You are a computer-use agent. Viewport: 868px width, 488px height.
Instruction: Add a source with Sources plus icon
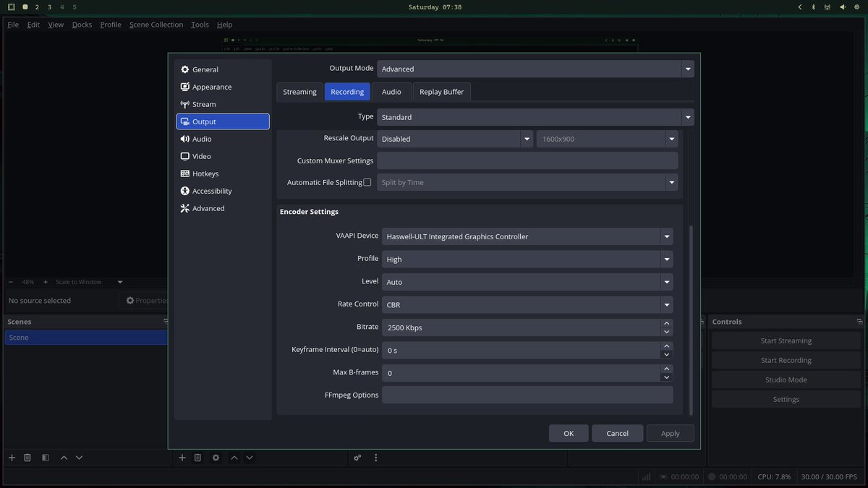182,458
